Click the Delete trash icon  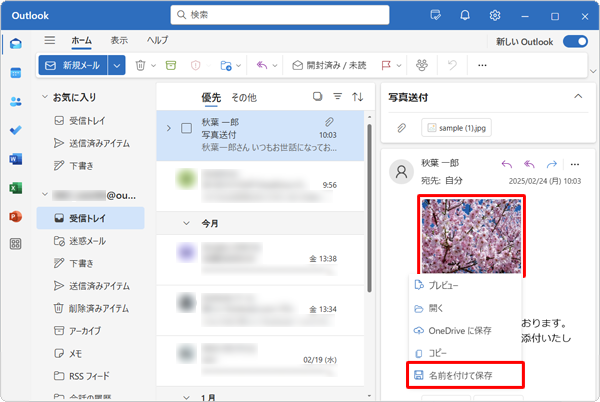click(140, 65)
